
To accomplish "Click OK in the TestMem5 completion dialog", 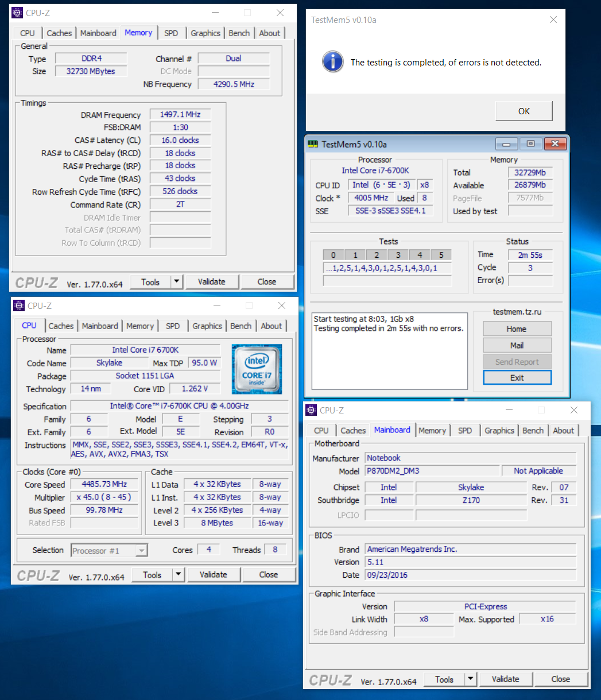I will [524, 111].
